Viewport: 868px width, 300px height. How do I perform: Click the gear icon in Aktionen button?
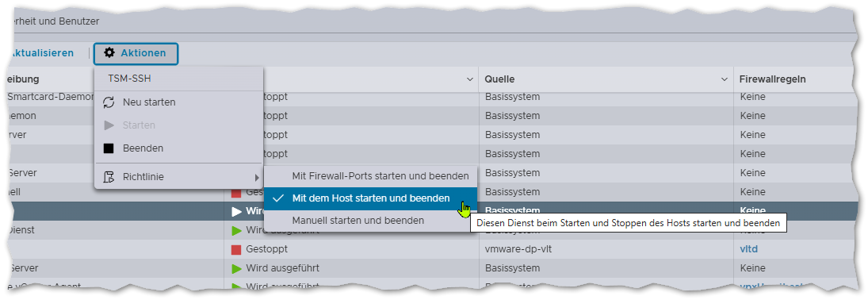[109, 52]
